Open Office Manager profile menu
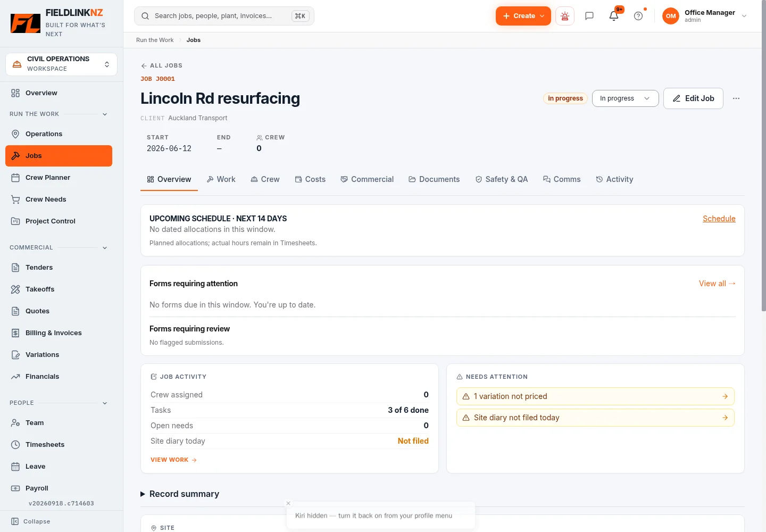The height and width of the screenshot is (532, 766). pyautogui.click(x=704, y=16)
